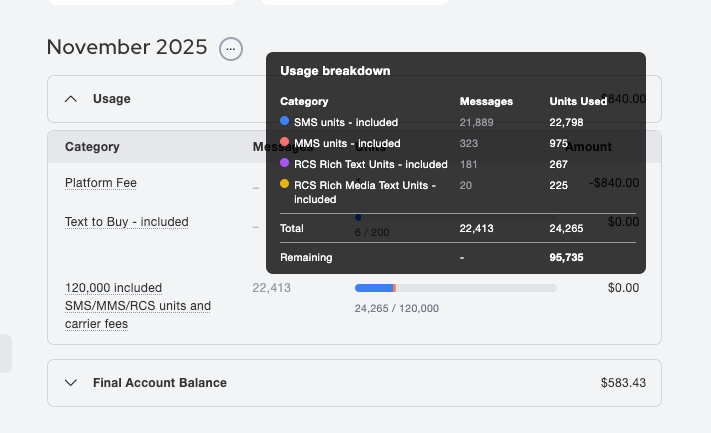Click the 24,265 / 120,000 usage progress bar
Viewport: 711px width, 433px height.
[455, 288]
